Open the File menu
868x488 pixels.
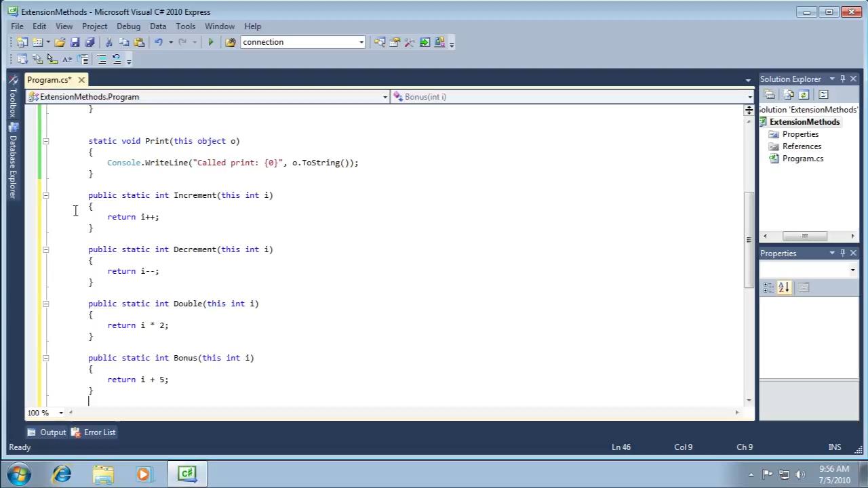(x=17, y=26)
